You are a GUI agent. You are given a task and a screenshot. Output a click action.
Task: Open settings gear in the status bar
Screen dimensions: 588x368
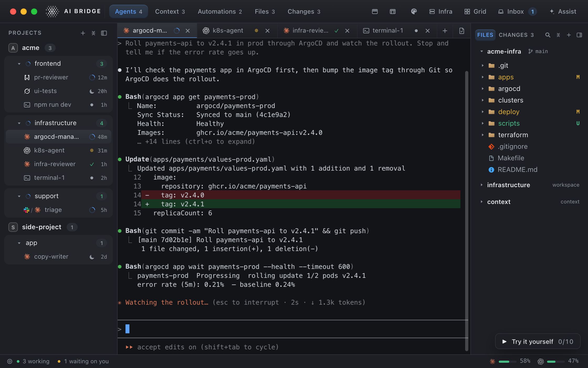coord(10,361)
